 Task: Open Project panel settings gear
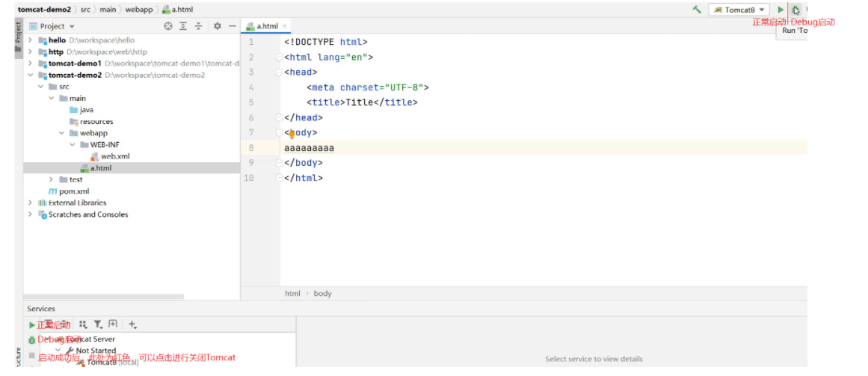[x=217, y=26]
